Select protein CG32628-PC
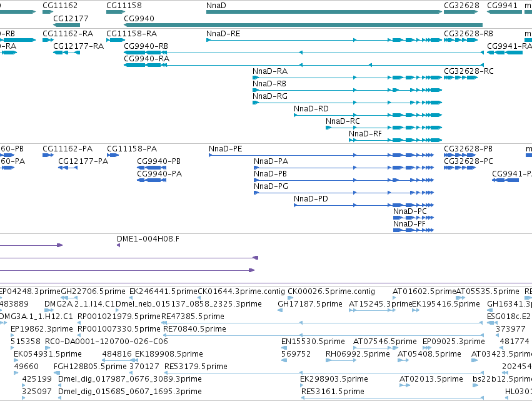This screenshot has height=401, width=532. [459, 168]
